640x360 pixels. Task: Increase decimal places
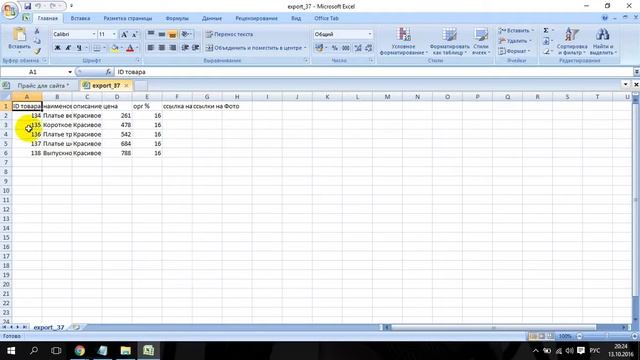[x=358, y=48]
